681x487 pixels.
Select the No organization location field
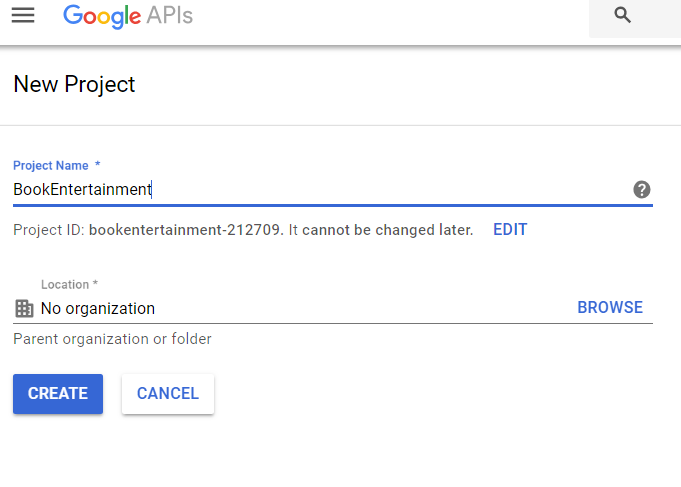click(333, 308)
